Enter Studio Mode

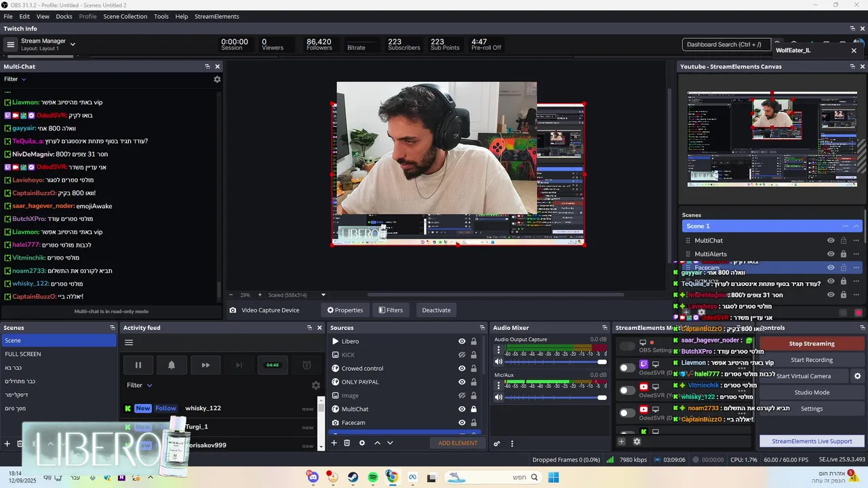[812, 392]
